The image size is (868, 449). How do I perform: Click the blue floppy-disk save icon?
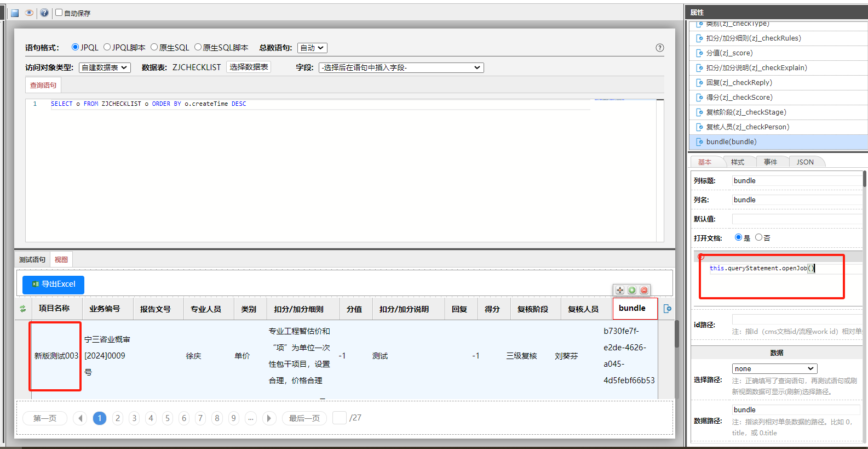tap(15, 13)
